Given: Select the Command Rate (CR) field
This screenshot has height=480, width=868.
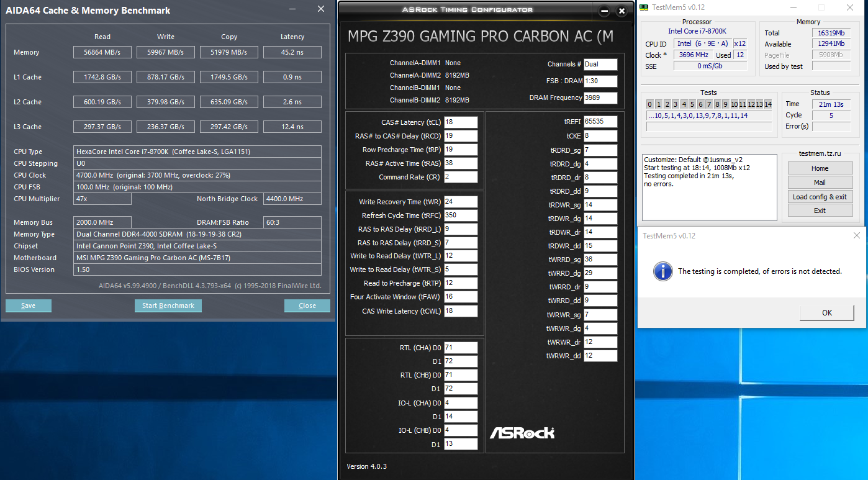Looking at the screenshot, I should [x=461, y=177].
